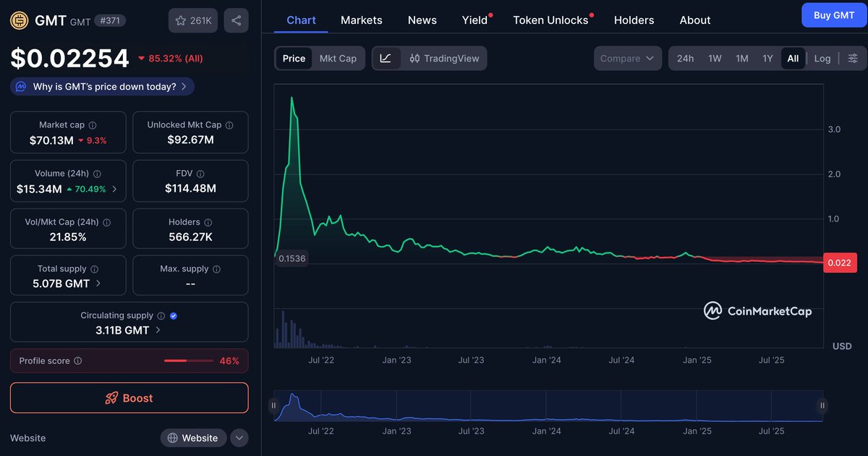This screenshot has width=868, height=456.
Task: Open the Compare dropdown
Action: (x=628, y=59)
